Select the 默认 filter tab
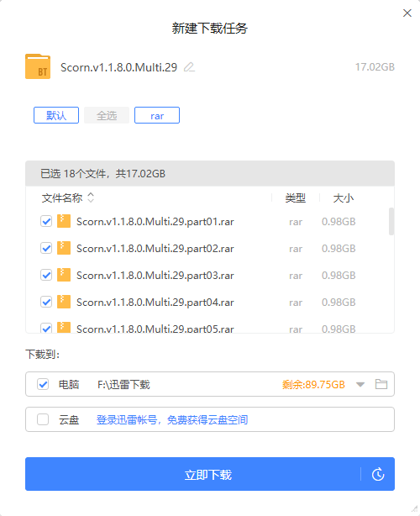This screenshot has width=420, height=516. pos(56,115)
